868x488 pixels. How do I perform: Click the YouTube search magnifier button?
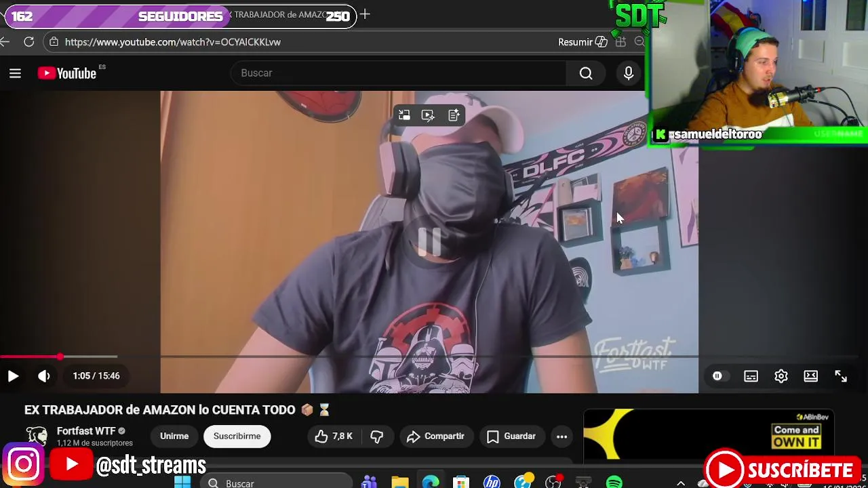[586, 73]
